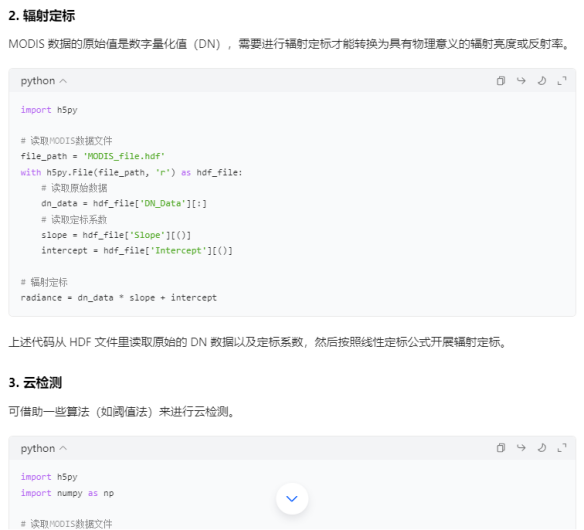Copy the second python code block

501,448
